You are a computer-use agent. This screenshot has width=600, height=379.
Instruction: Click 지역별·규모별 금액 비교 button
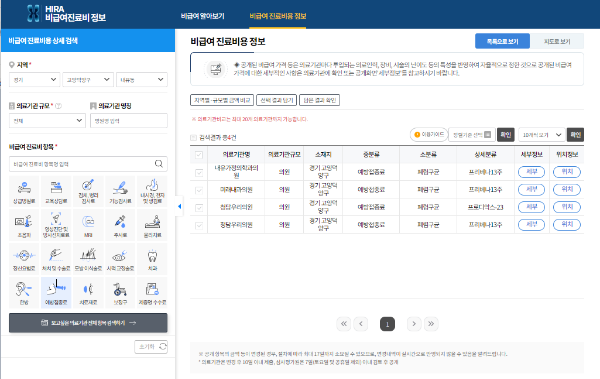[x=222, y=100]
